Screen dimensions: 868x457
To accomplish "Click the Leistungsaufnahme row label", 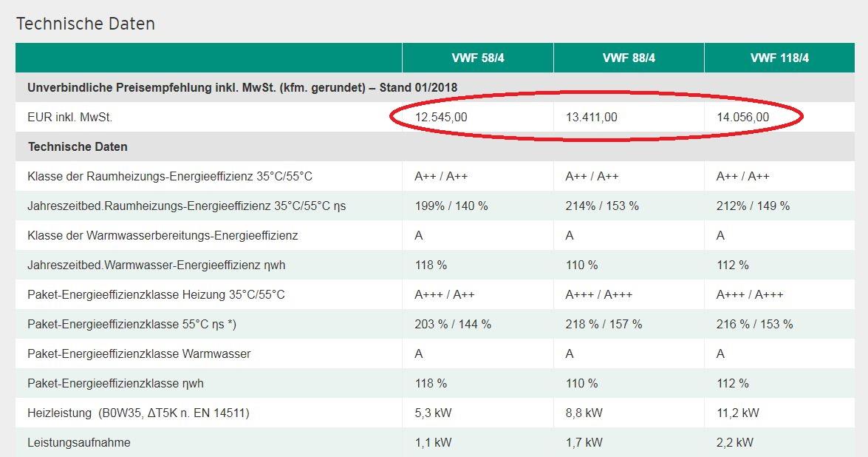I will pyautogui.click(x=78, y=443).
